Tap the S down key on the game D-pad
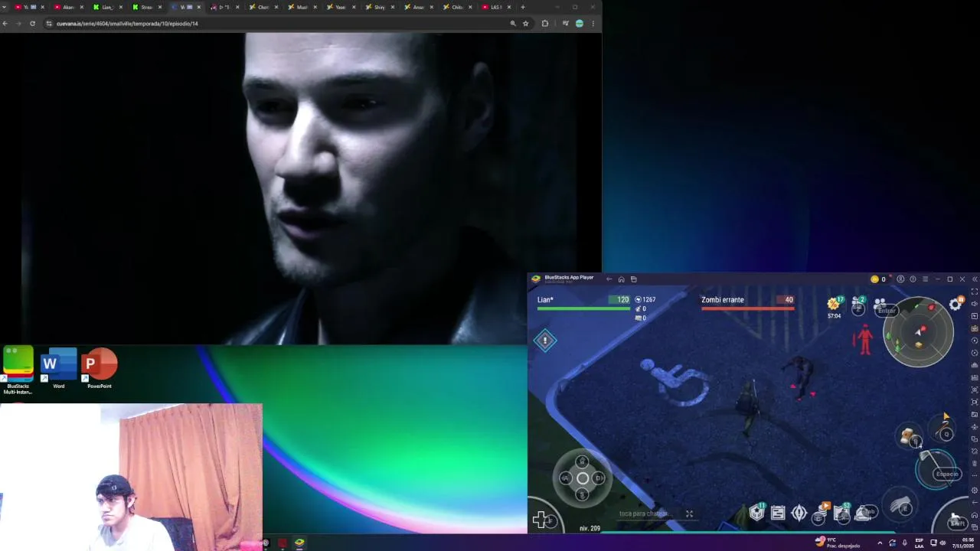This screenshot has width=980, height=551. (583, 495)
